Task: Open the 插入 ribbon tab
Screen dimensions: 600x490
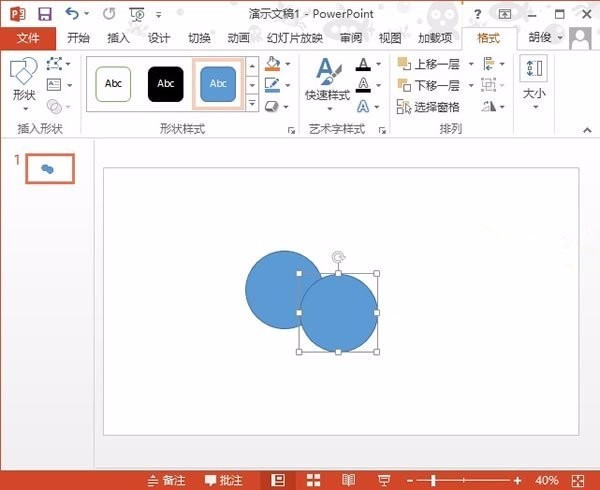Action: click(x=118, y=38)
